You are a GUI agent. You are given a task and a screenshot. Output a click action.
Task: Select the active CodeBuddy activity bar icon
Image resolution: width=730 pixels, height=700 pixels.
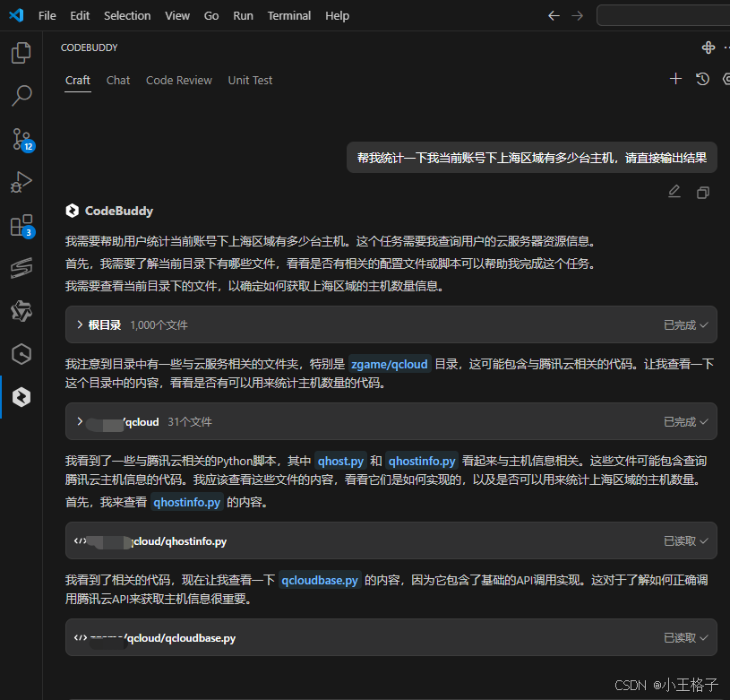click(21, 396)
